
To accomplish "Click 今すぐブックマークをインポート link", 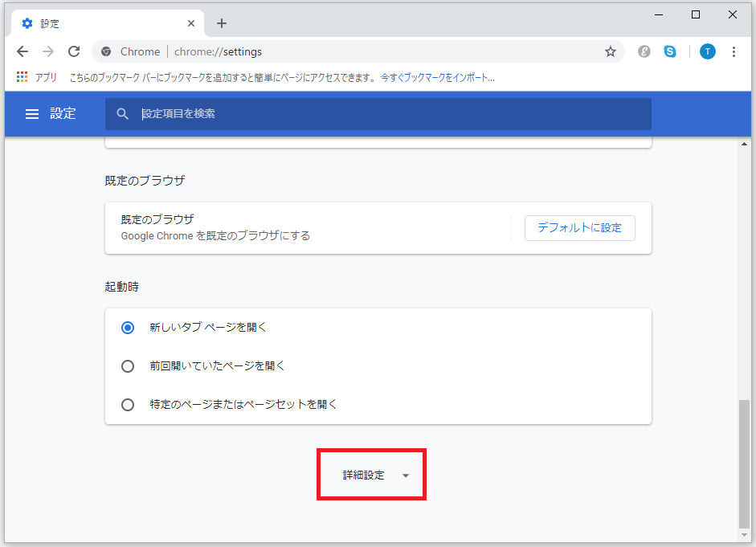I will click(437, 78).
